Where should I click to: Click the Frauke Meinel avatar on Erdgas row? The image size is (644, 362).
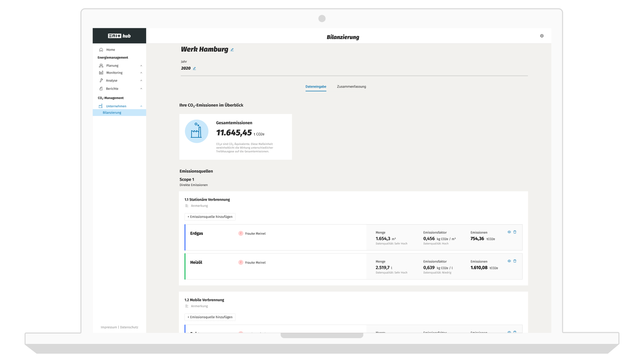(x=240, y=234)
